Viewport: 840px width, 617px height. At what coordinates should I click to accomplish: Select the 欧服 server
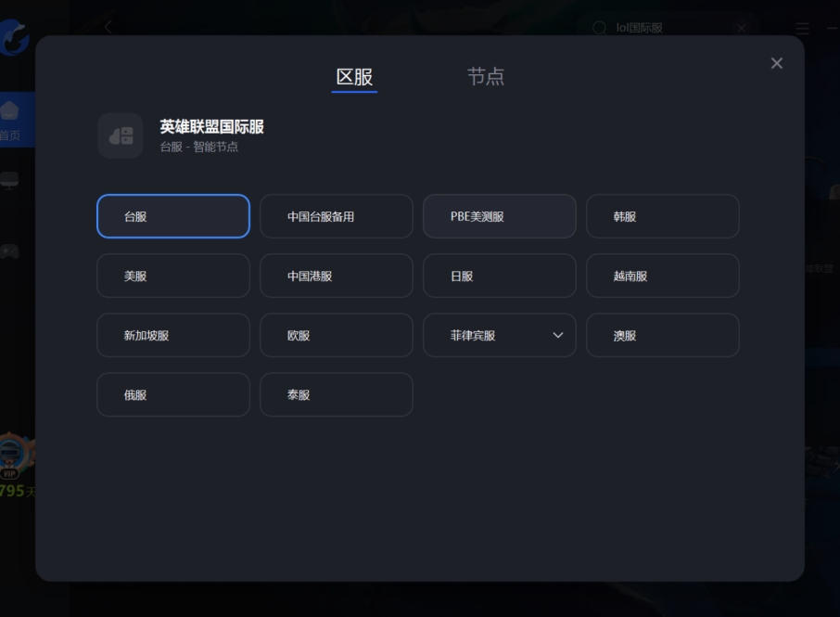point(337,335)
